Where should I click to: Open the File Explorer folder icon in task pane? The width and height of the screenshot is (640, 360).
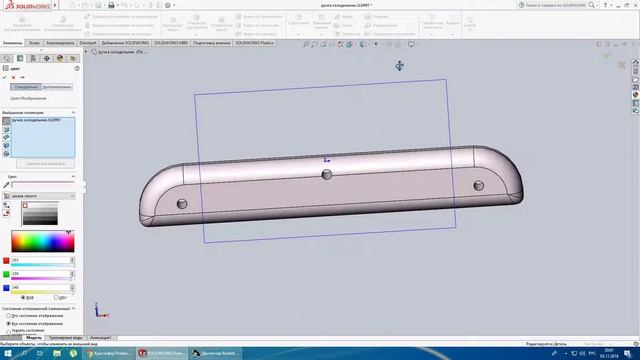(x=636, y=79)
